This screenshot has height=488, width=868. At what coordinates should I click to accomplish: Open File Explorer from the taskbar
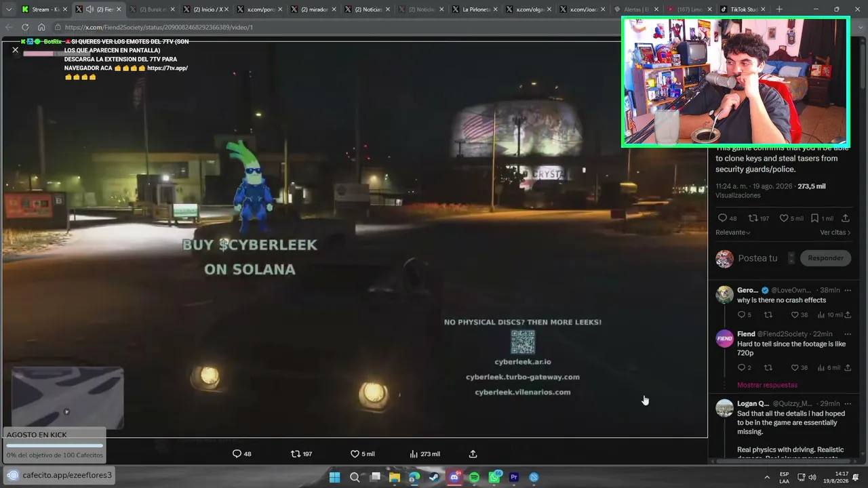tap(394, 477)
